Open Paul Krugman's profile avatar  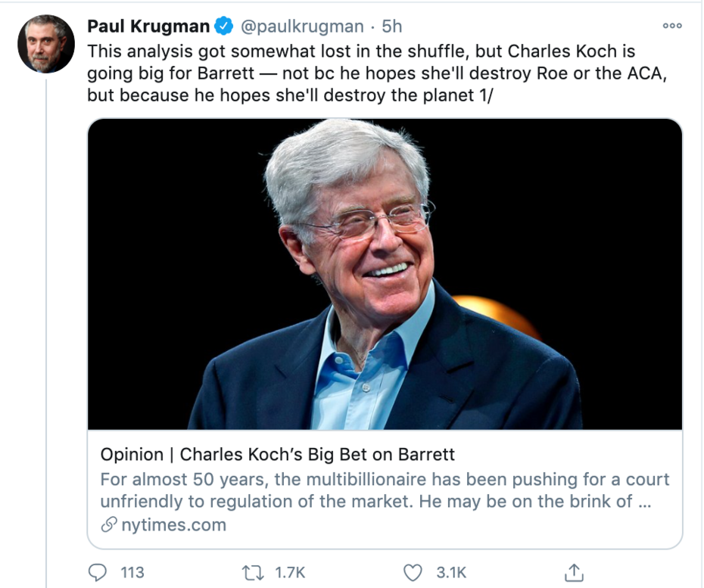coord(45,44)
